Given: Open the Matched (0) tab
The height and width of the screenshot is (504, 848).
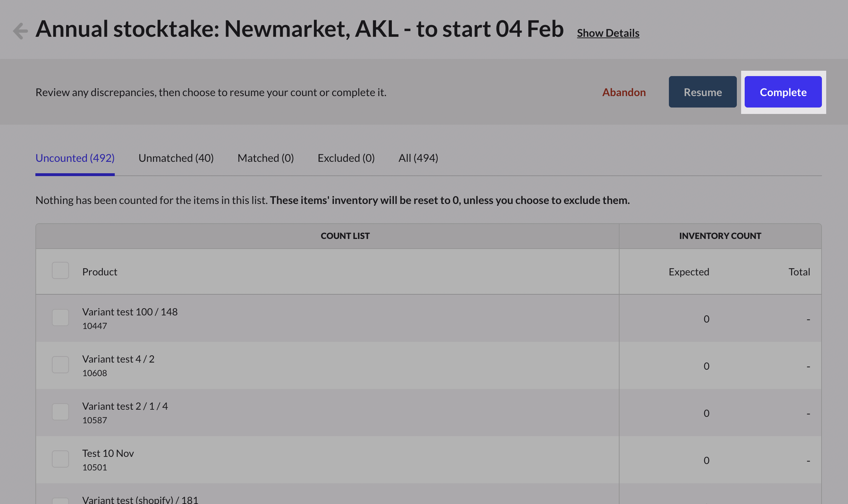Looking at the screenshot, I should click(266, 158).
